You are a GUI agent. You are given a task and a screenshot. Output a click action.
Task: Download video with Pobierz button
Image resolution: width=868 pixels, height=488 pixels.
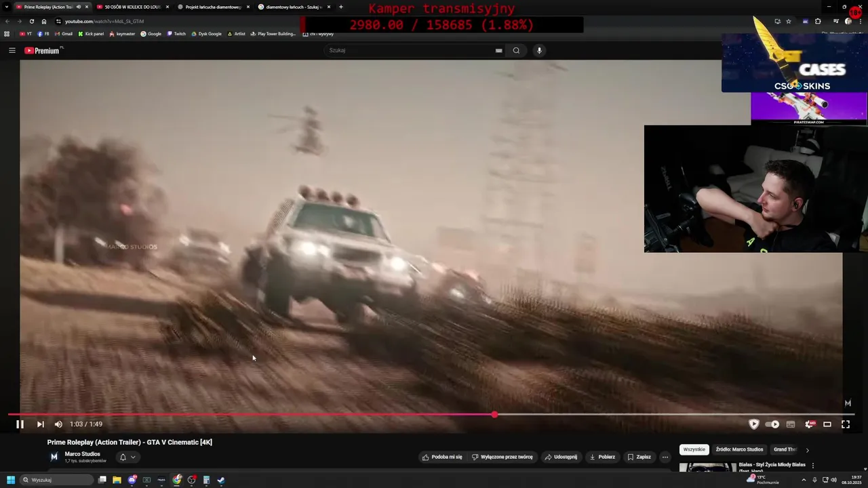602,457
